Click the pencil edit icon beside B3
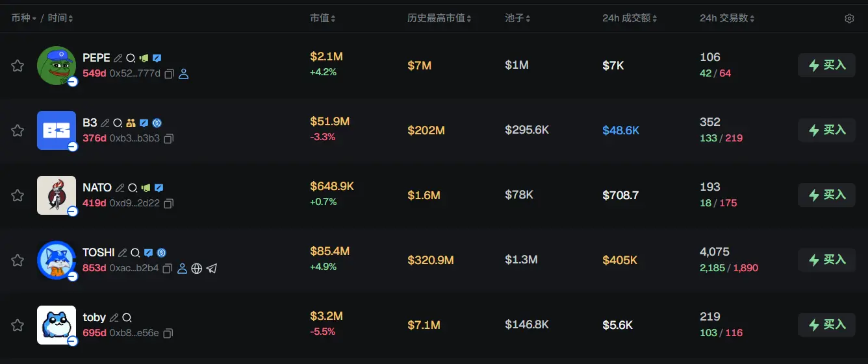Viewport: 868px width, 364px height. click(105, 123)
